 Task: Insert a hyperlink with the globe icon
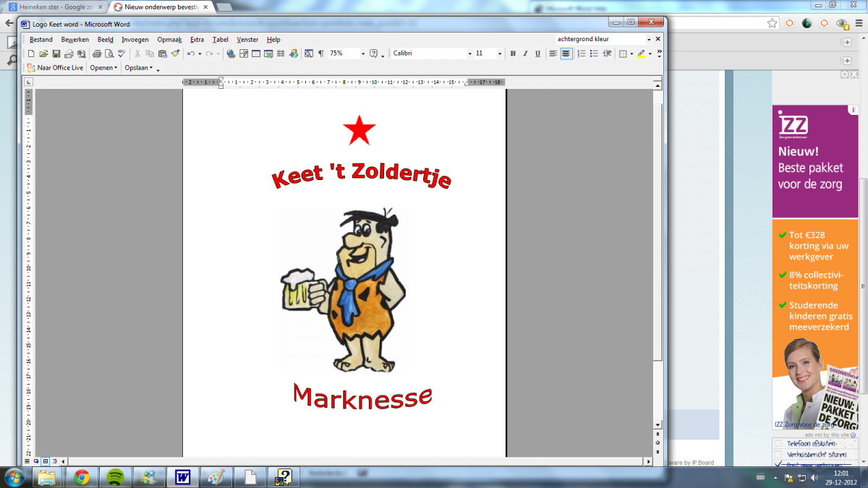(x=231, y=53)
